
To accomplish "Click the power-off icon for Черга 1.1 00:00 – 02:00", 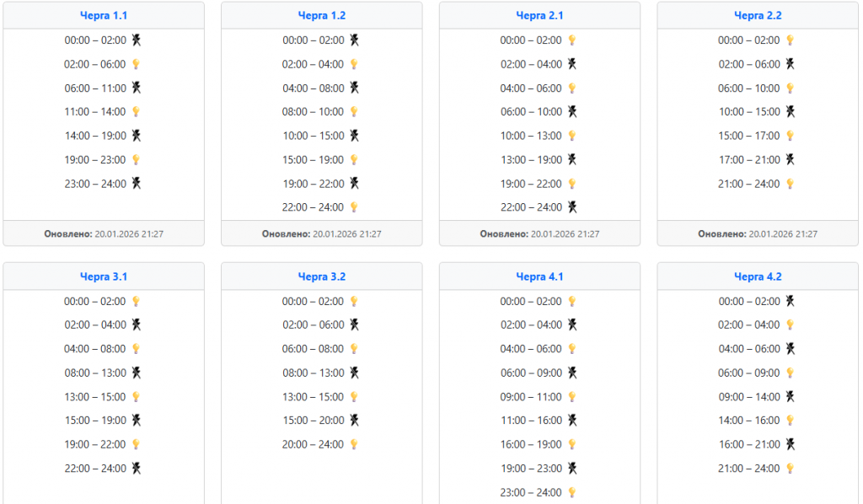I will point(137,40).
